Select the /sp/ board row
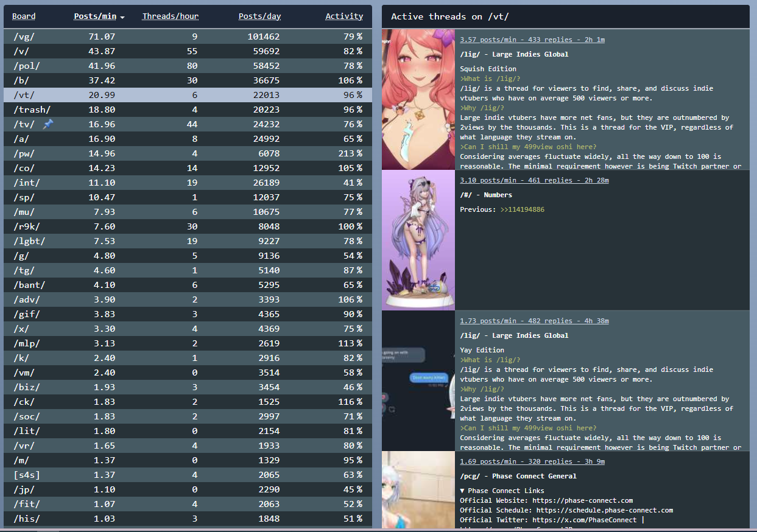Screen dimensions: 757x532 pyautogui.click(x=188, y=197)
